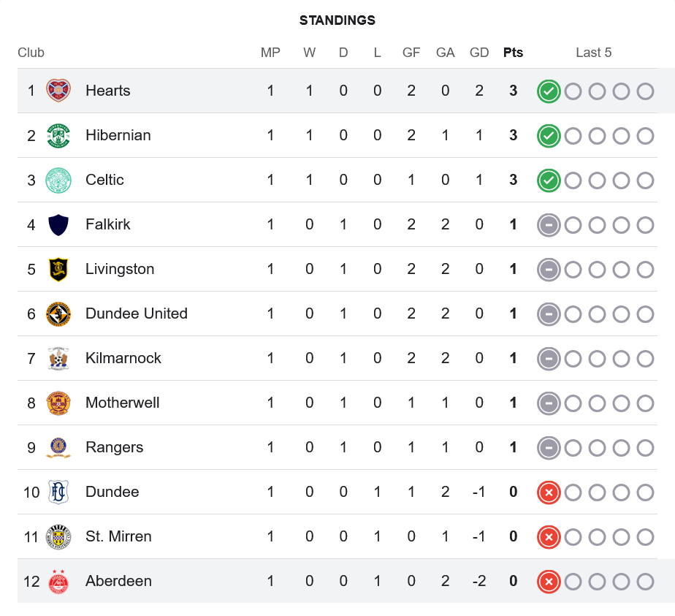Viewport: 675px width, 616px height.
Task: Click the Last 5 column header
Action: click(x=593, y=53)
